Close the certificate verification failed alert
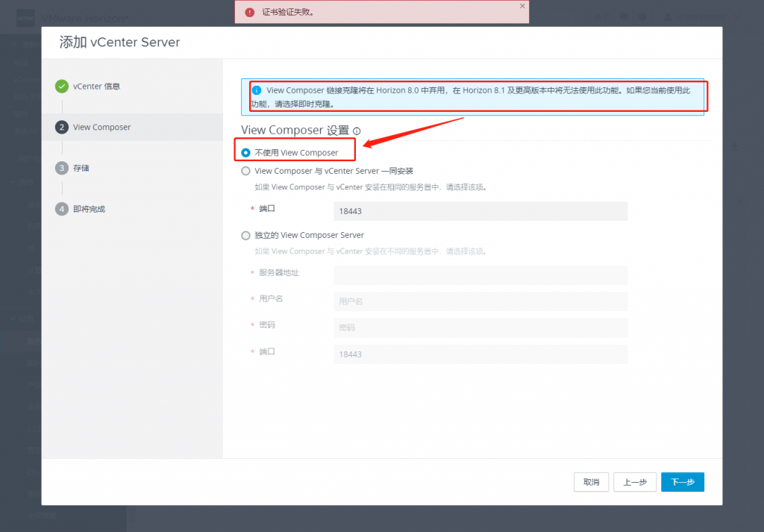Screen dimensions: 764x532 522,6
